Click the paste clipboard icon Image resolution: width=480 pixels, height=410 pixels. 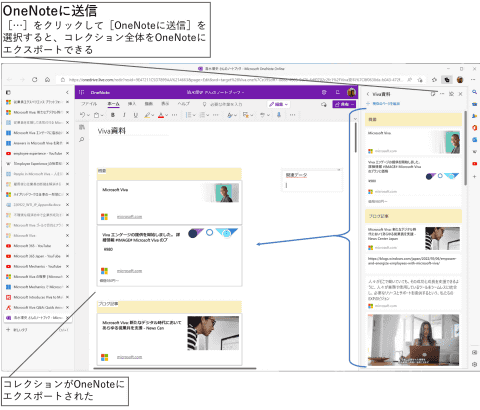(96, 115)
